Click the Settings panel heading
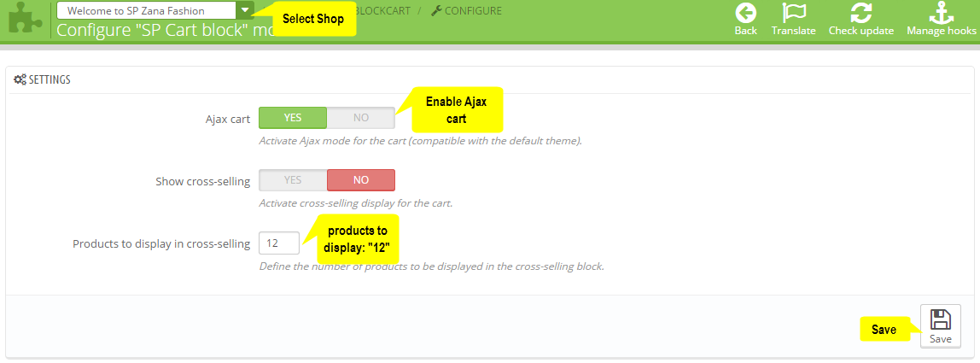Viewport: 980px width, 363px height. [42, 79]
